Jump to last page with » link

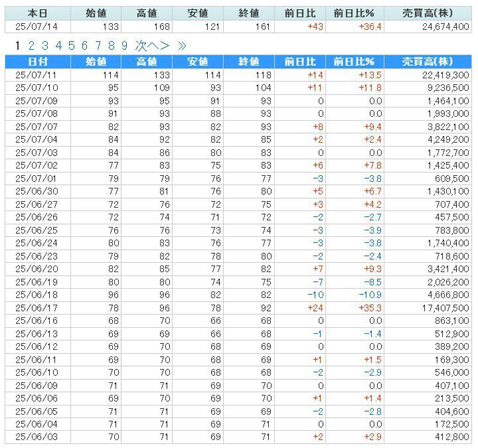(x=182, y=46)
